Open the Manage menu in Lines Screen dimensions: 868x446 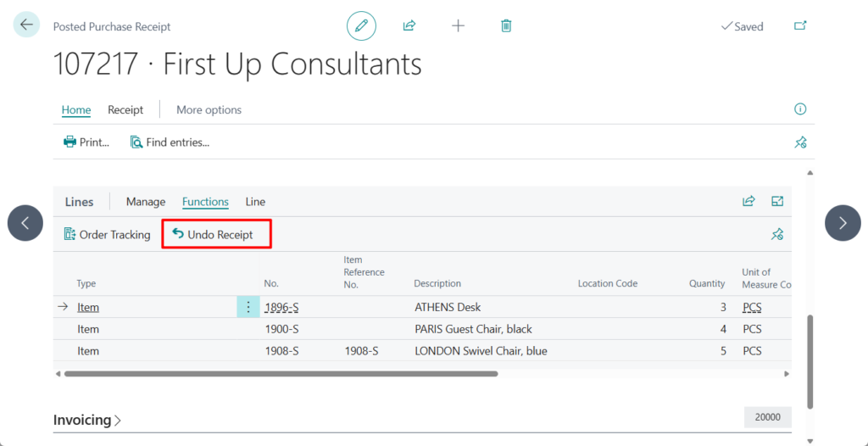[146, 202]
